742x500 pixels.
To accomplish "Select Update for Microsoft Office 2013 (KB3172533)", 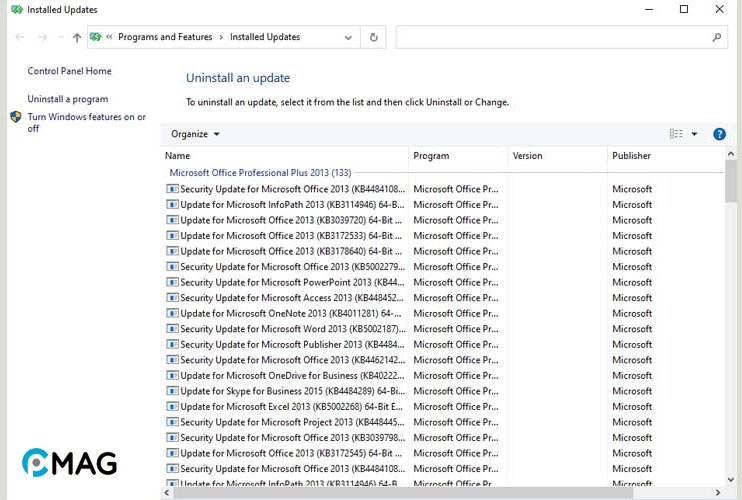I will (291, 236).
